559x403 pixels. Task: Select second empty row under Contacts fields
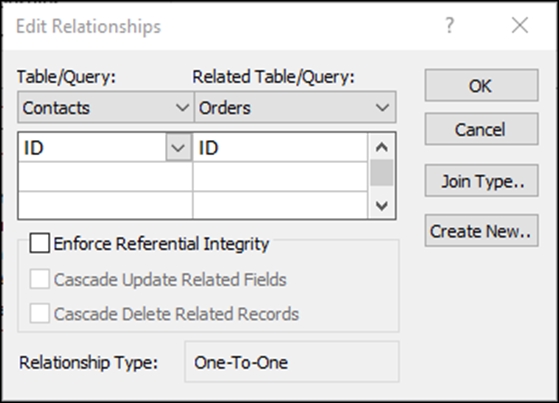coord(106,177)
